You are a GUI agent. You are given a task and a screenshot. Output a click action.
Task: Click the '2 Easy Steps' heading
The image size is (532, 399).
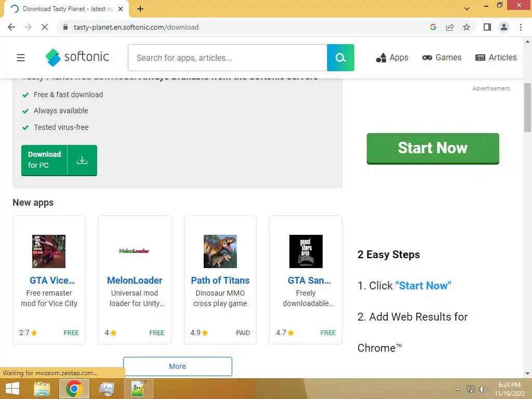[389, 255]
